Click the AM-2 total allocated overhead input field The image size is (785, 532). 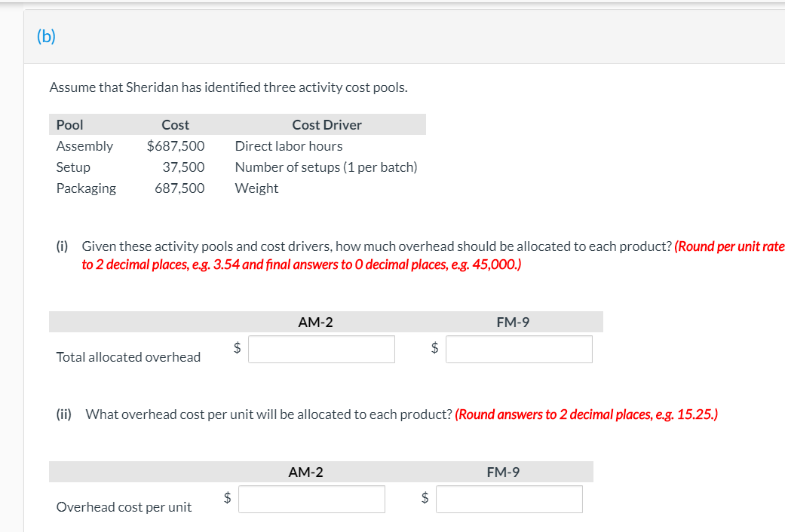(321, 349)
